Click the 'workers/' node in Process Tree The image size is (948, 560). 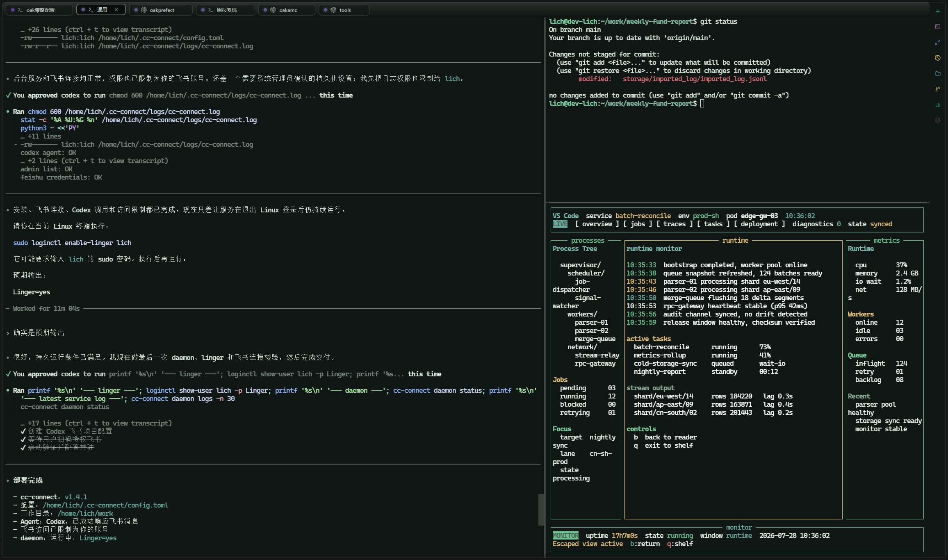click(x=582, y=314)
